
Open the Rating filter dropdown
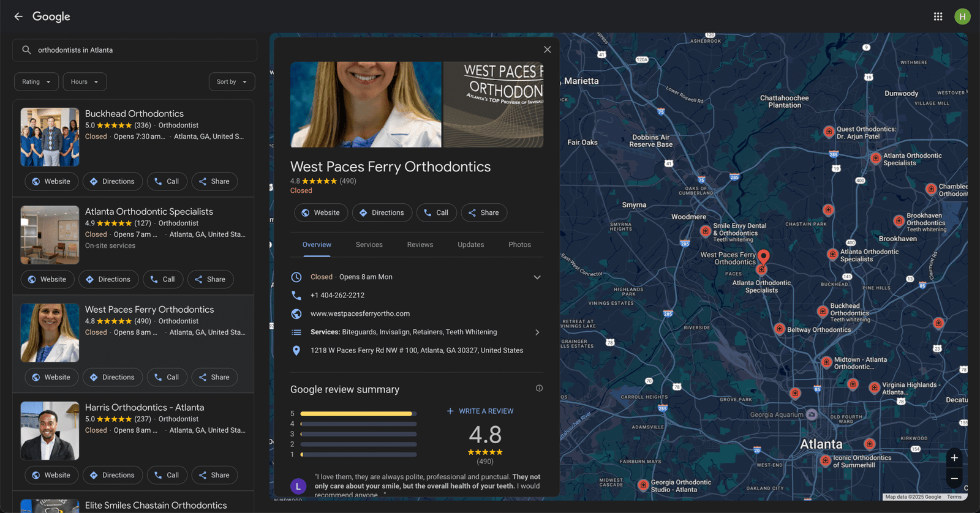[36, 82]
